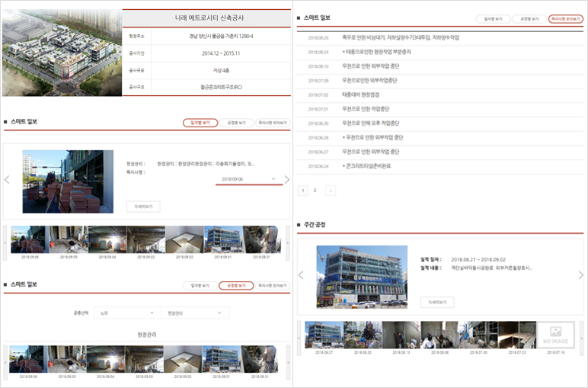Open the 2018.08.26 폭우로 인한 비상대기 entry

pos(440,38)
